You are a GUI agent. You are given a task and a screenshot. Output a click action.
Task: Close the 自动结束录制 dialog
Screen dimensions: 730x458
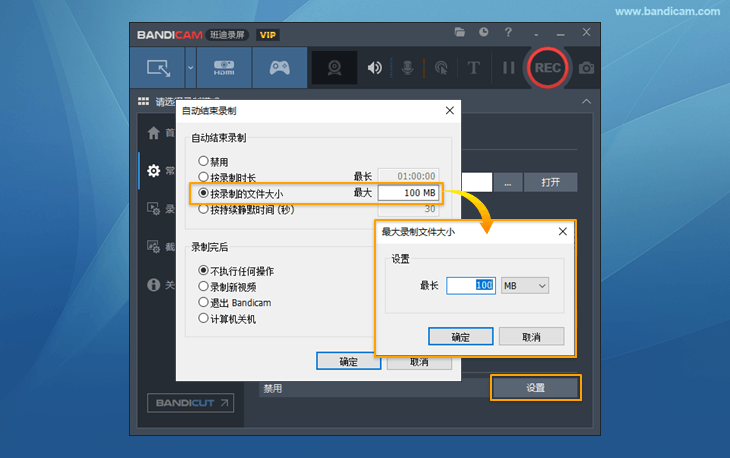[449, 110]
